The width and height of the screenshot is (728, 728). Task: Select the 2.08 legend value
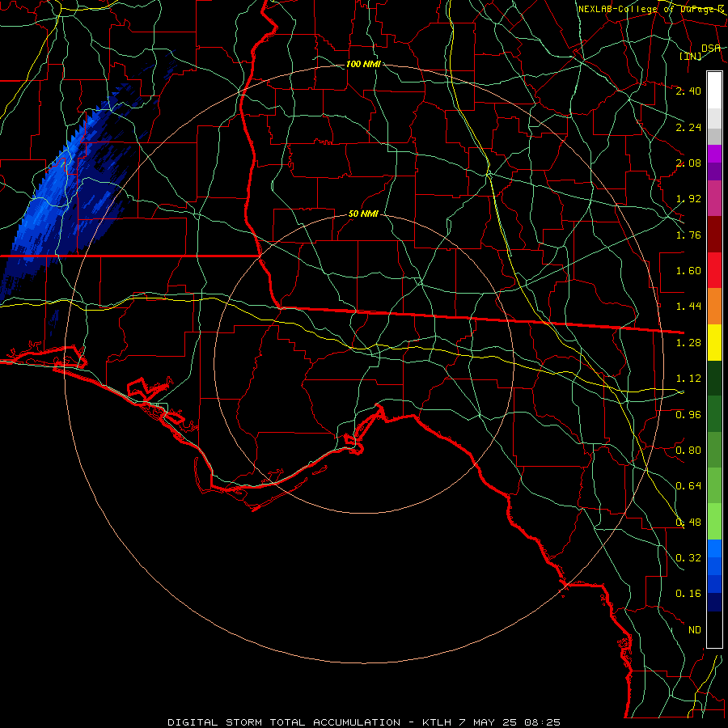688,163
